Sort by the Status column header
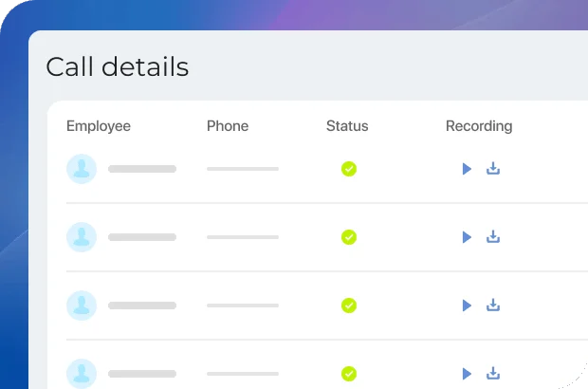The image size is (588, 389). coord(347,126)
